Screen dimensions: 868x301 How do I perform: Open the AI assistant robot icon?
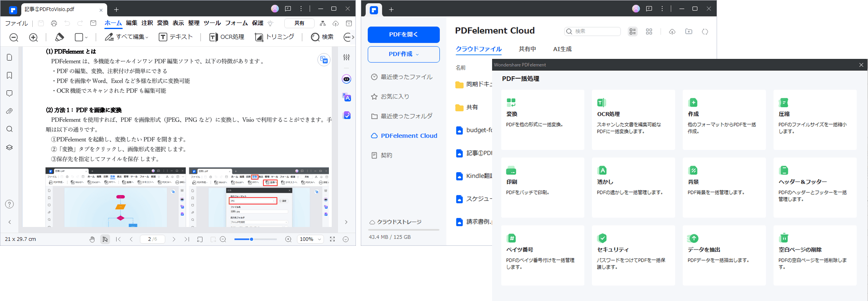(x=346, y=79)
